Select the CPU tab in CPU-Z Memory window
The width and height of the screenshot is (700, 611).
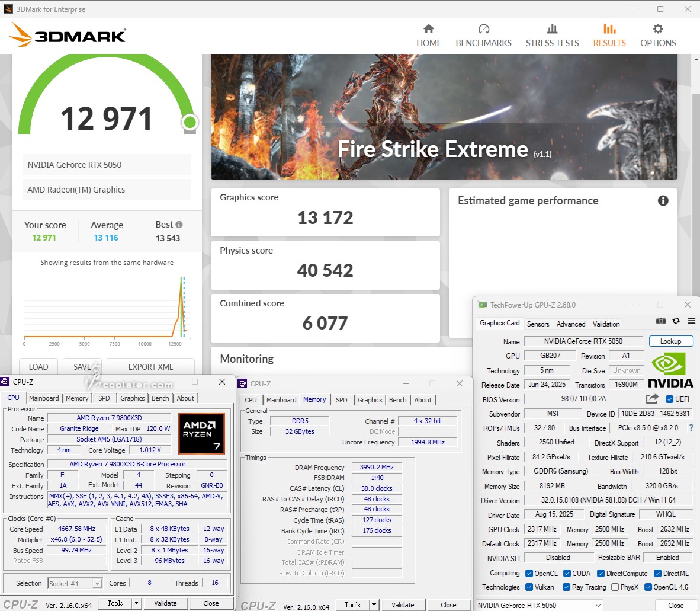tap(251, 400)
